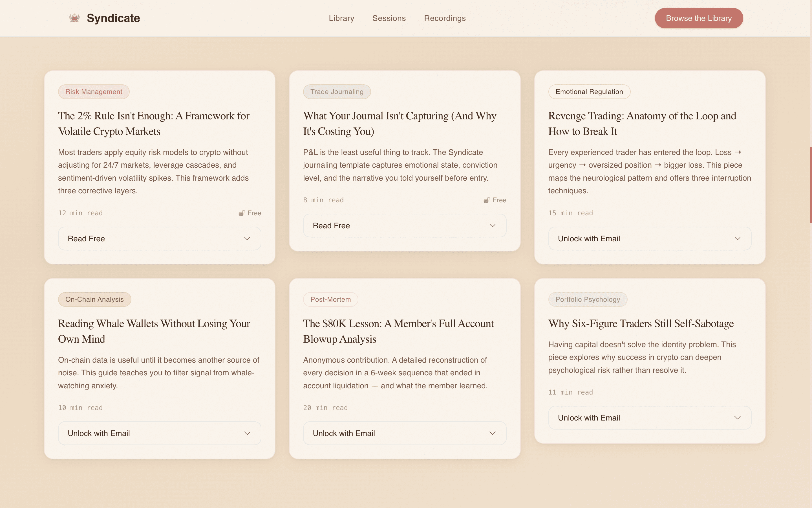Click the 'Most traders apply equity risk' description
Viewport: 812px width, 508px height.
[x=154, y=171]
